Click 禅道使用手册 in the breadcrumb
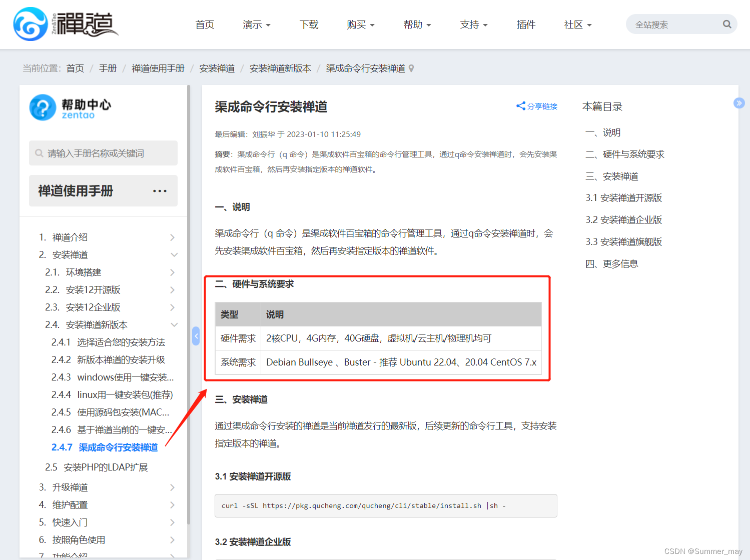Image resolution: width=750 pixels, height=560 pixels. click(x=158, y=68)
